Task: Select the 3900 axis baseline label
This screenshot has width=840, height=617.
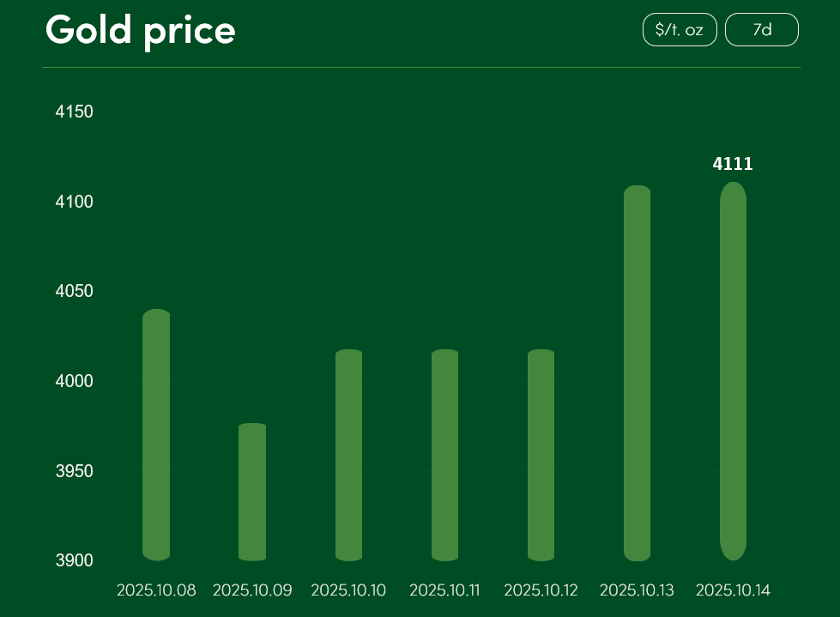Action: 74,560
